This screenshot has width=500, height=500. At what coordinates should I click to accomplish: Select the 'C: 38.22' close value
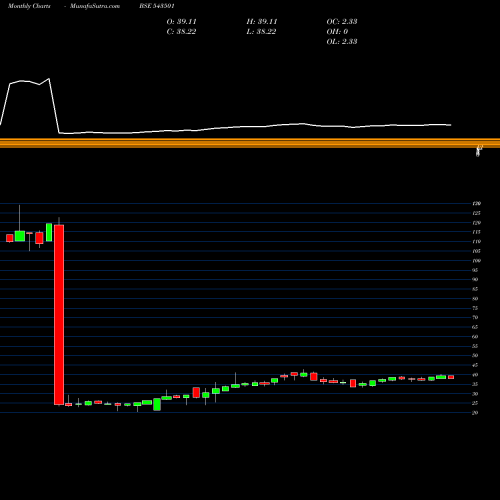[x=181, y=32]
